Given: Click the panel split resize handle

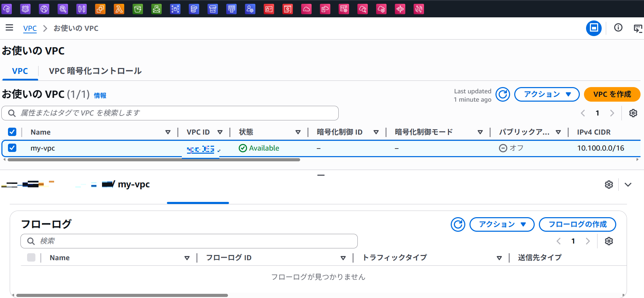Looking at the screenshot, I should click(321, 175).
